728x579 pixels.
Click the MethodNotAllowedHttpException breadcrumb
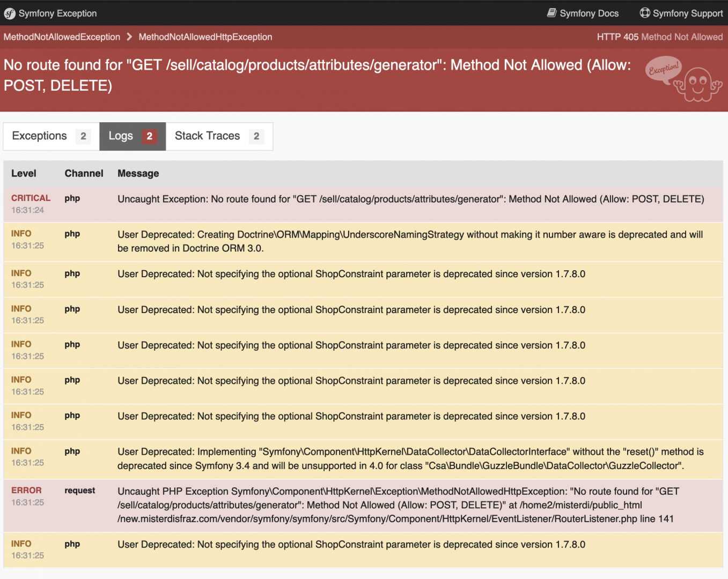205,37
